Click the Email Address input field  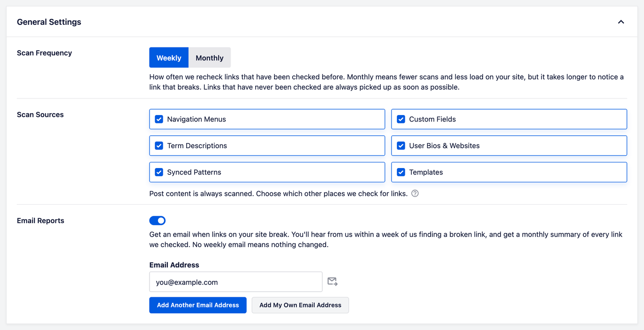click(236, 282)
